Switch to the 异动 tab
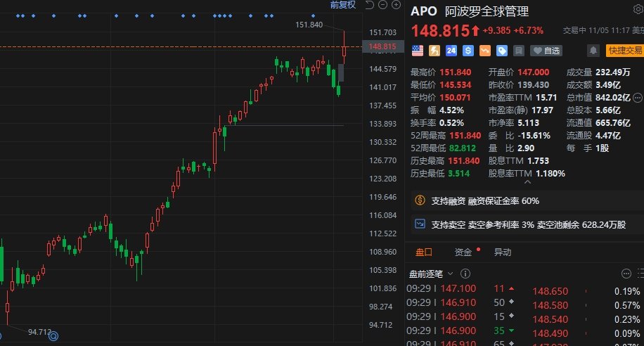 point(502,252)
